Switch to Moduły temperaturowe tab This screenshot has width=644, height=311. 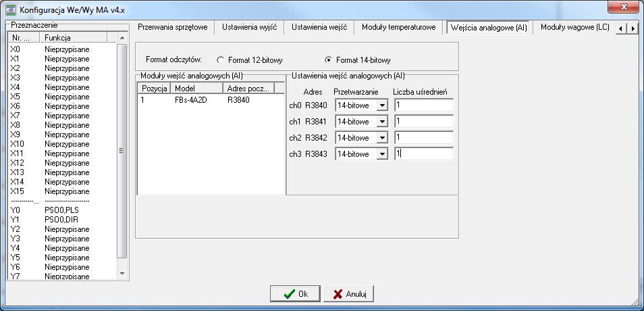[398, 28]
